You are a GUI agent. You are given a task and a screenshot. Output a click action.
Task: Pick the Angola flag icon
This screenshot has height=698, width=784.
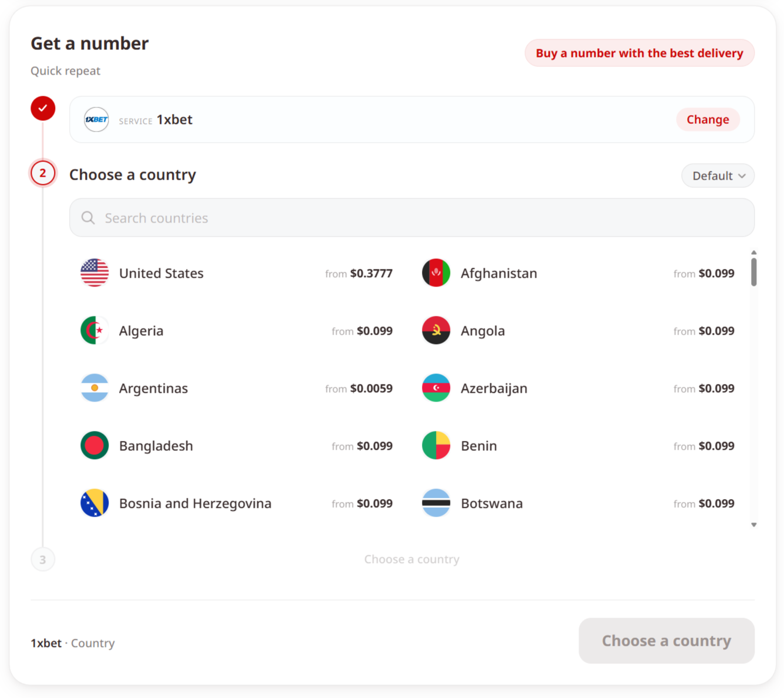[x=436, y=331]
